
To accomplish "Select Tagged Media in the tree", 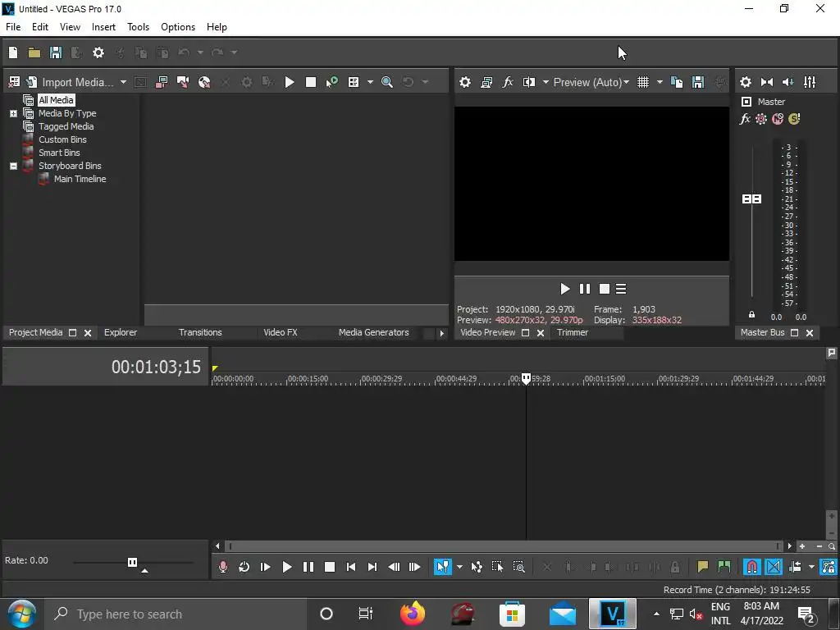I will pos(66,126).
